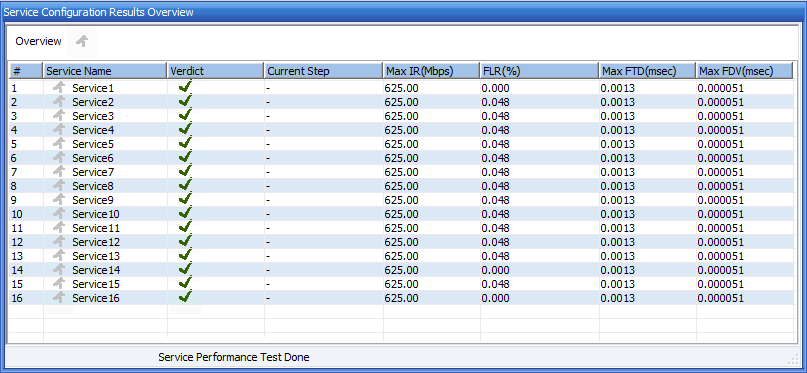Click the arrow icon next to Service16
Viewport: 807px width, 373px height.
[60, 297]
